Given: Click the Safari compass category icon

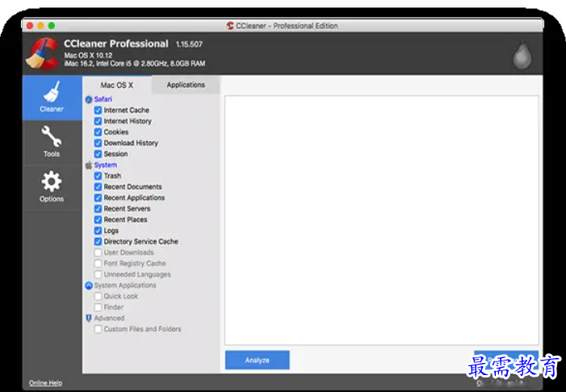Looking at the screenshot, I should [89, 99].
